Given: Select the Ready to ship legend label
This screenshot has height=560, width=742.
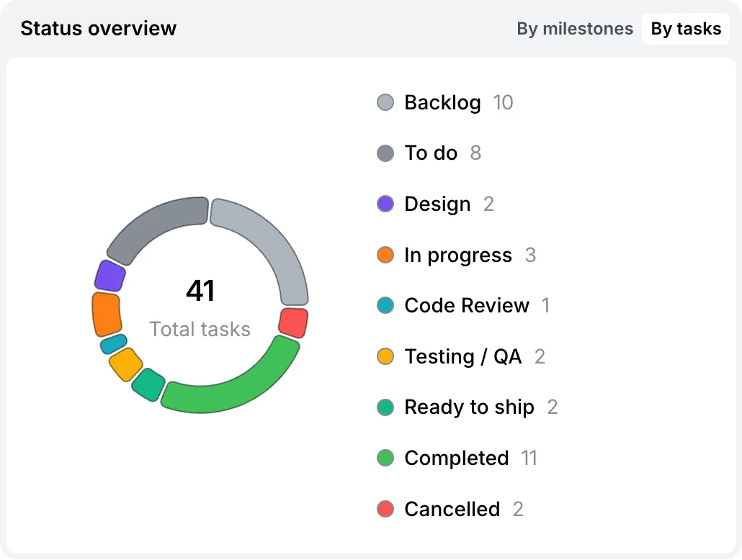Looking at the screenshot, I should [469, 407].
